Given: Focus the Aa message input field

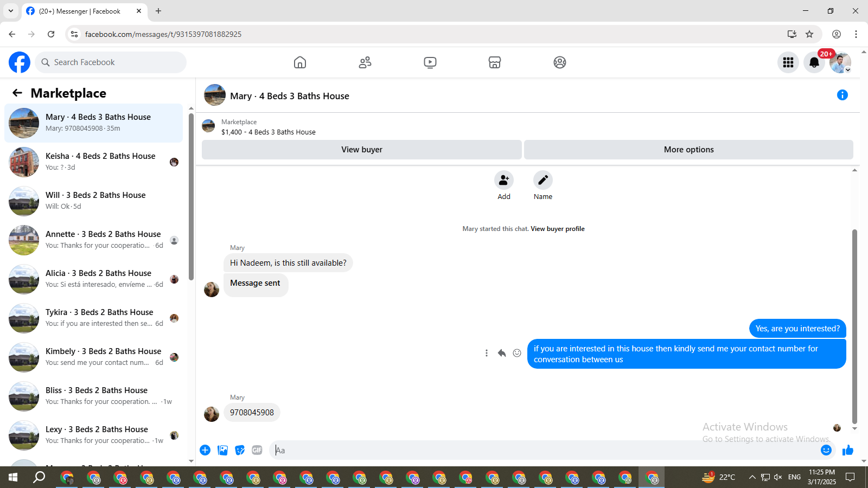Looking at the screenshot, I should [544, 450].
